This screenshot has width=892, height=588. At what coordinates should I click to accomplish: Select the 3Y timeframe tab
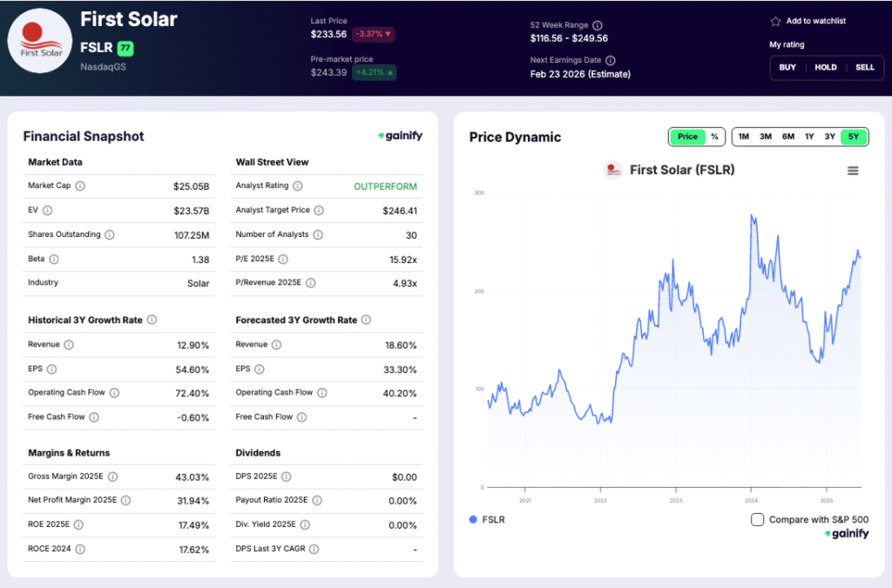point(830,137)
